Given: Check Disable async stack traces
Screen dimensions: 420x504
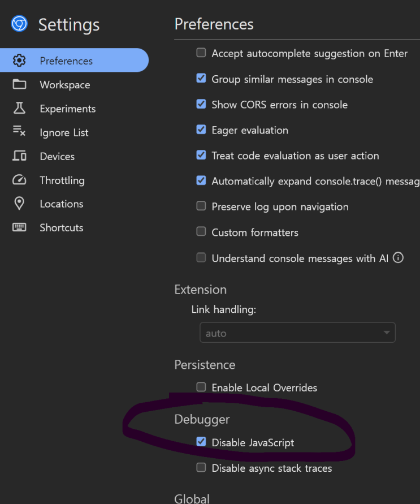Looking at the screenshot, I should click(201, 468).
